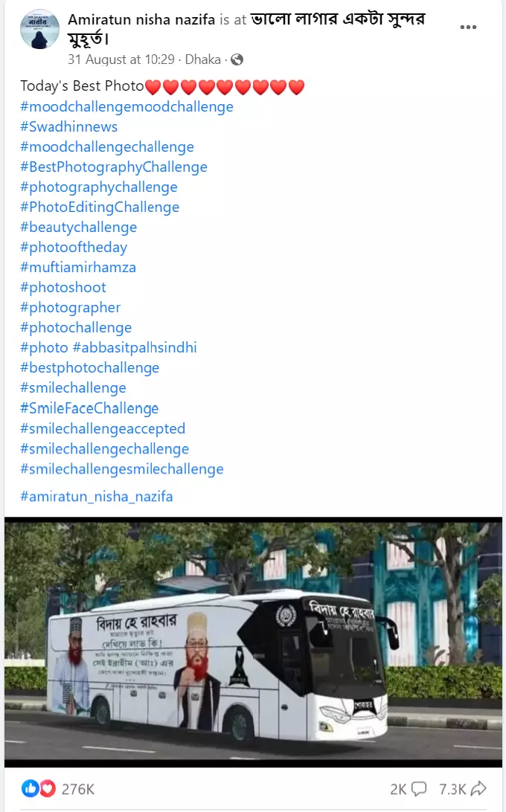View the 7.3K shares count
The width and height of the screenshot is (506, 812).
[452, 789]
